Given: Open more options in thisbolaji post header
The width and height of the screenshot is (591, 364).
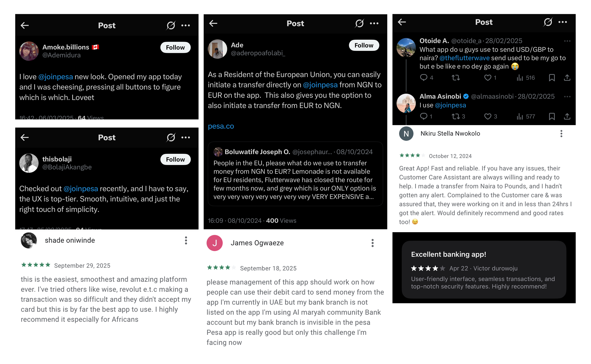Looking at the screenshot, I should (x=185, y=137).
